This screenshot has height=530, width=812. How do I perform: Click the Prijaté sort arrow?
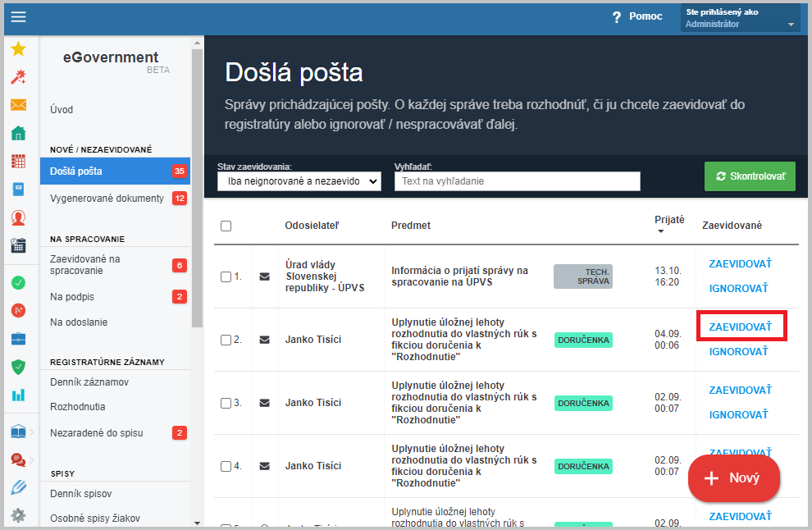coord(661,231)
